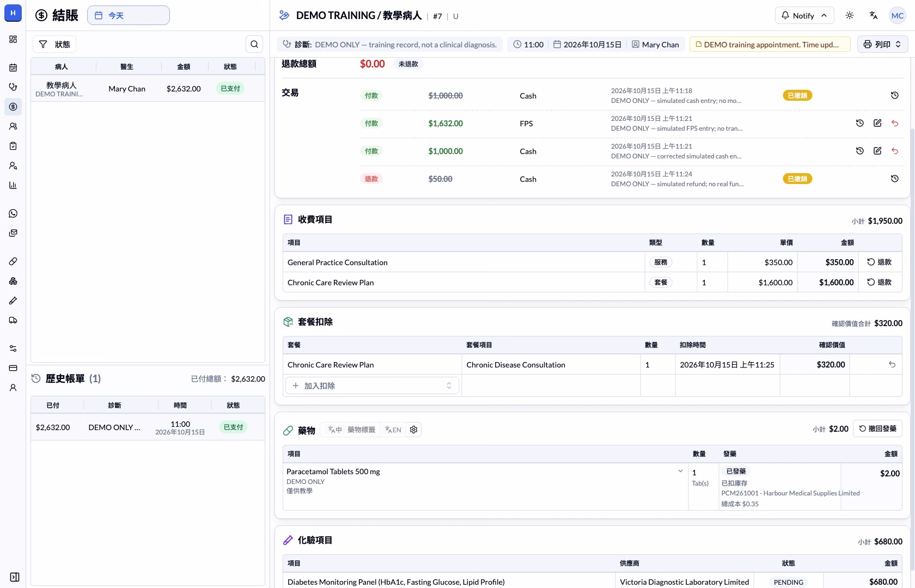Switch interface language with translate icon
This screenshot has height=588, width=915.
[x=874, y=15]
